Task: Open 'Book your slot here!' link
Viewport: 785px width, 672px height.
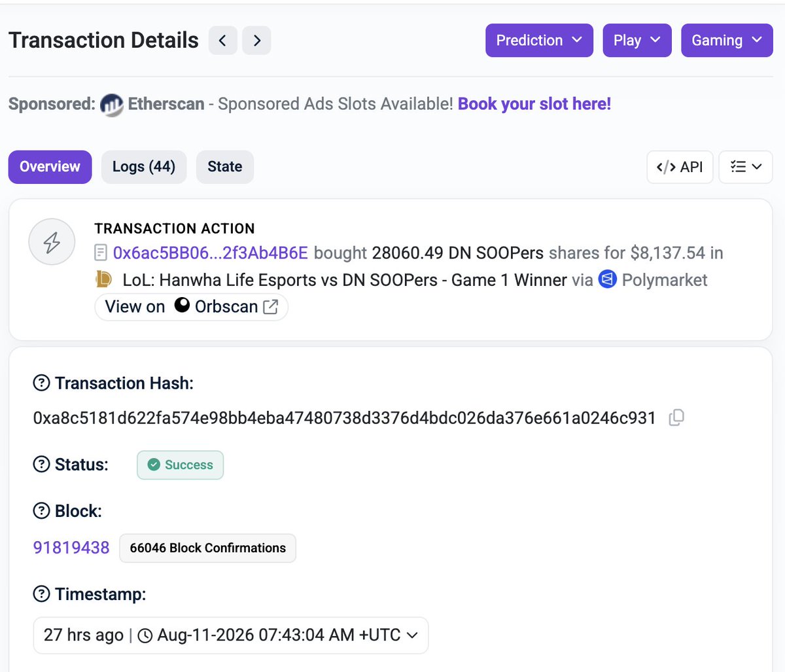Action: pyautogui.click(x=534, y=104)
